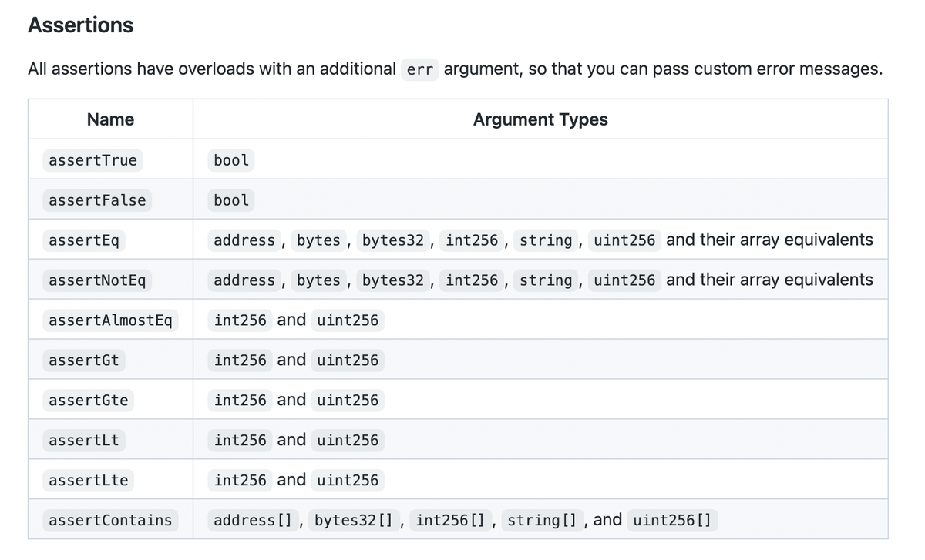Select the address type in assertEq row
Viewport: 925px width, 560px height.
pos(244,240)
